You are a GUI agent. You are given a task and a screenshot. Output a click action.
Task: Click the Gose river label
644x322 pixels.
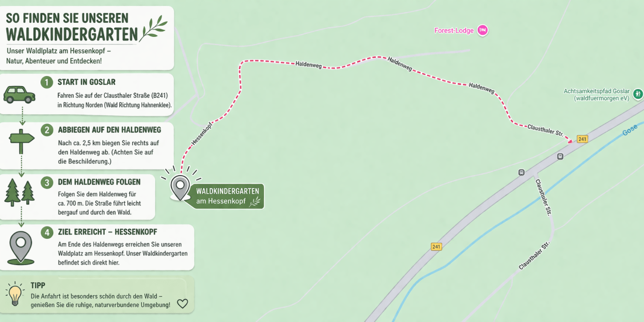629,130
